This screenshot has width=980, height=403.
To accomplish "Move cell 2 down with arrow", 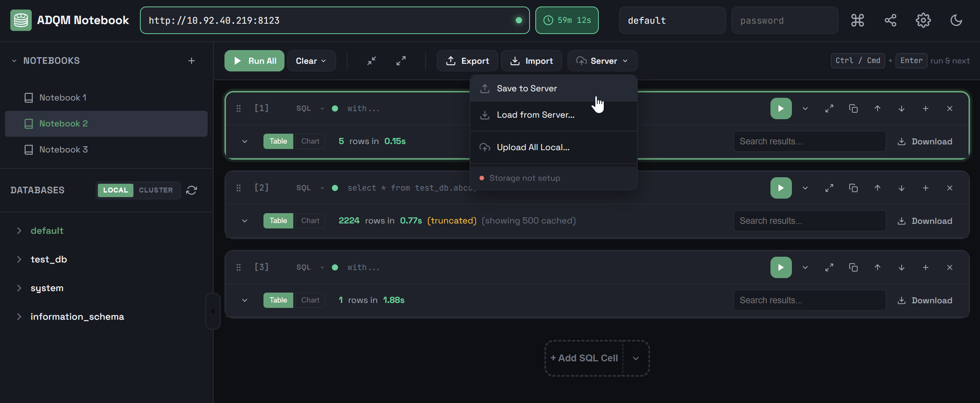I will tap(901, 188).
